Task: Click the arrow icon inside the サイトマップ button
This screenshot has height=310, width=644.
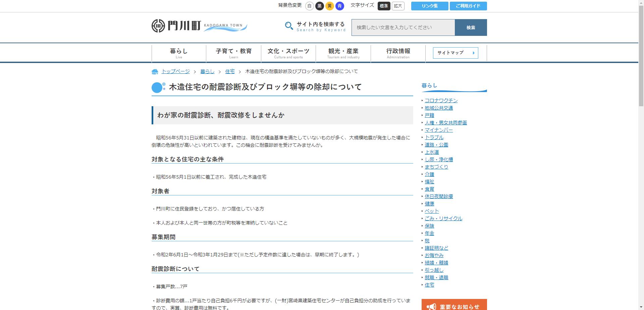Action: click(x=473, y=53)
